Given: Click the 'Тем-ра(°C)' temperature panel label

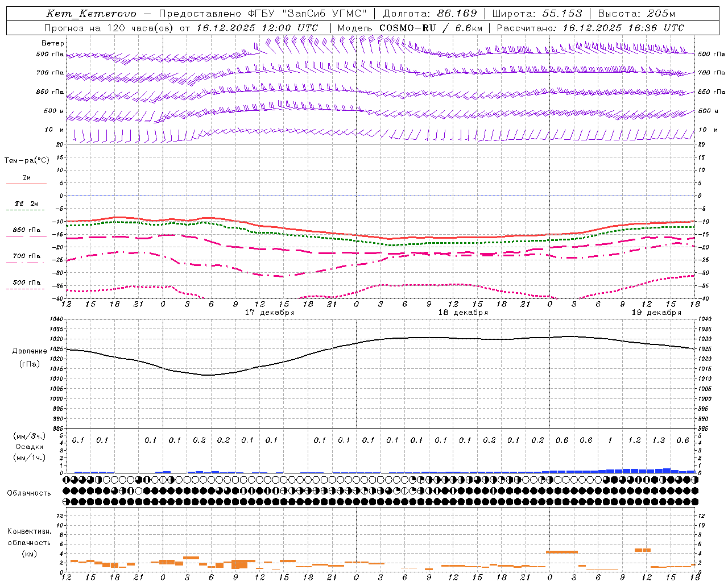Looking at the screenshot, I should [x=27, y=161].
